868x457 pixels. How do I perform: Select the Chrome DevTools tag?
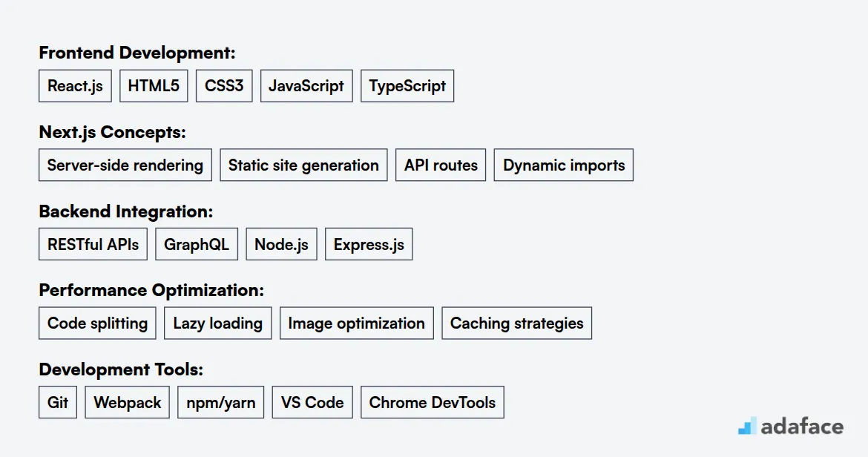[433, 402]
